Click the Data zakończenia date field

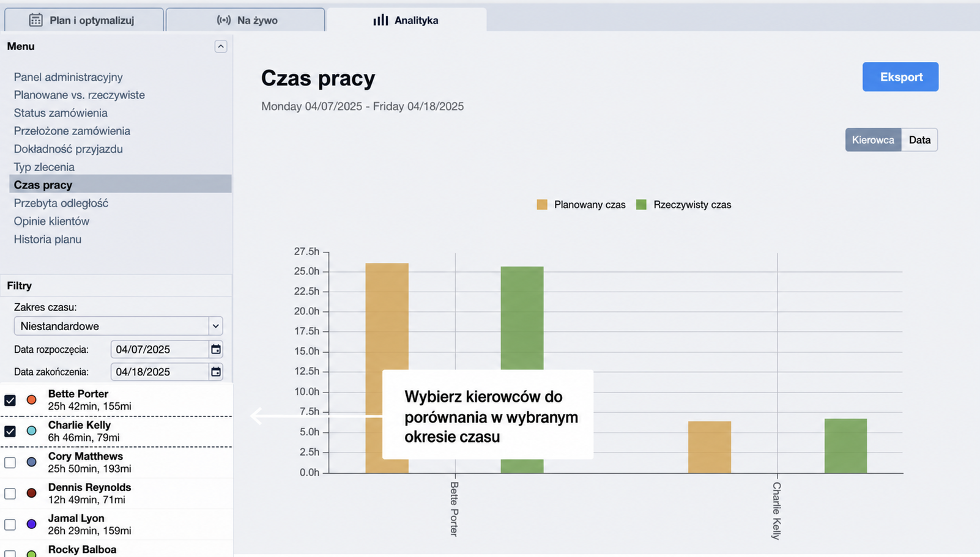coord(160,372)
